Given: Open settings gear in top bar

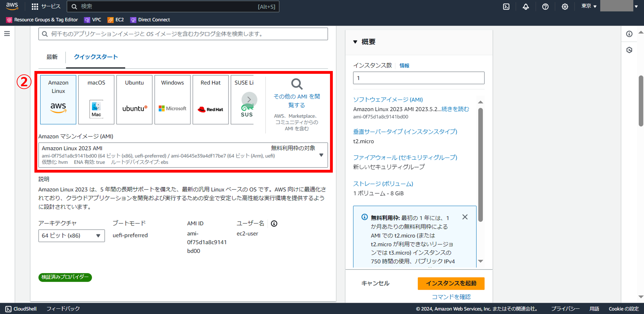Looking at the screenshot, I should pos(565,7).
